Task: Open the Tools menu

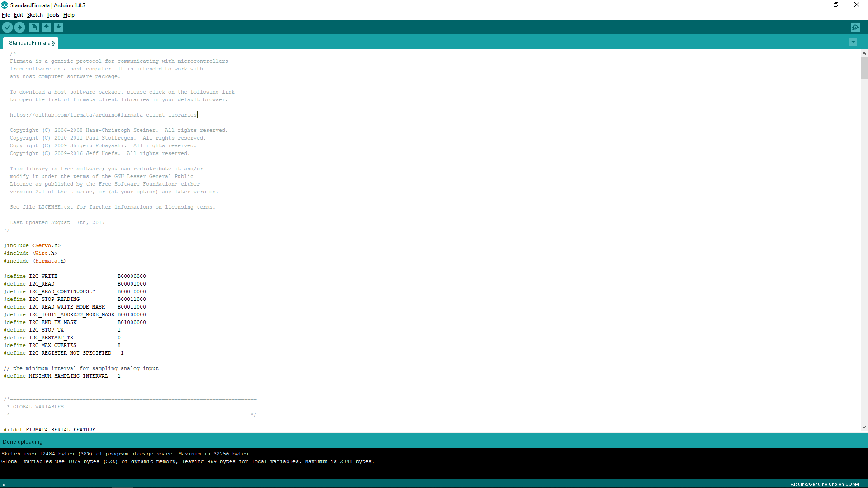Action: click(53, 15)
